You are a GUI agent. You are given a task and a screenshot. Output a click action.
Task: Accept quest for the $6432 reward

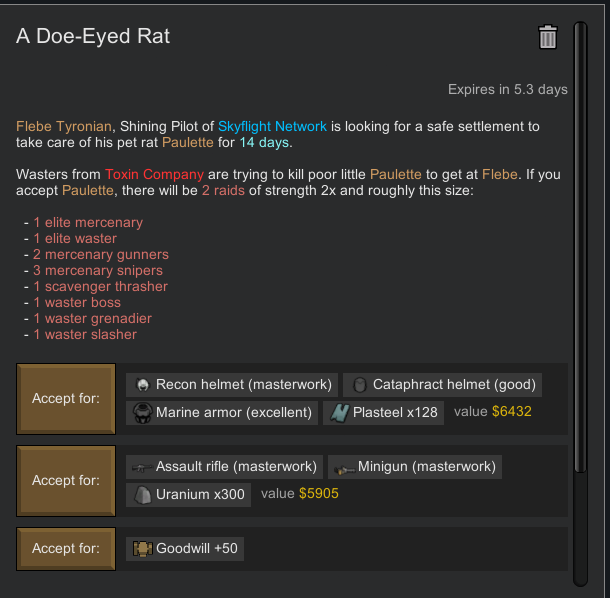(x=66, y=398)
